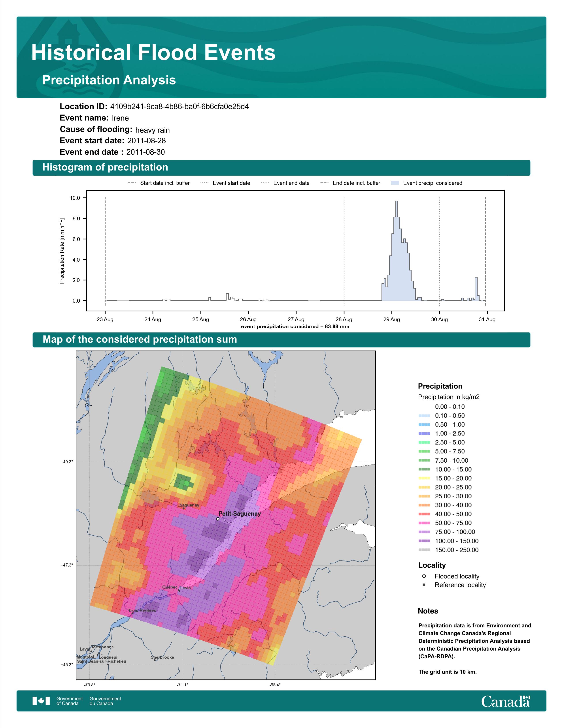
Task: Click Government of Canada footer text
Action: [69, 701]
